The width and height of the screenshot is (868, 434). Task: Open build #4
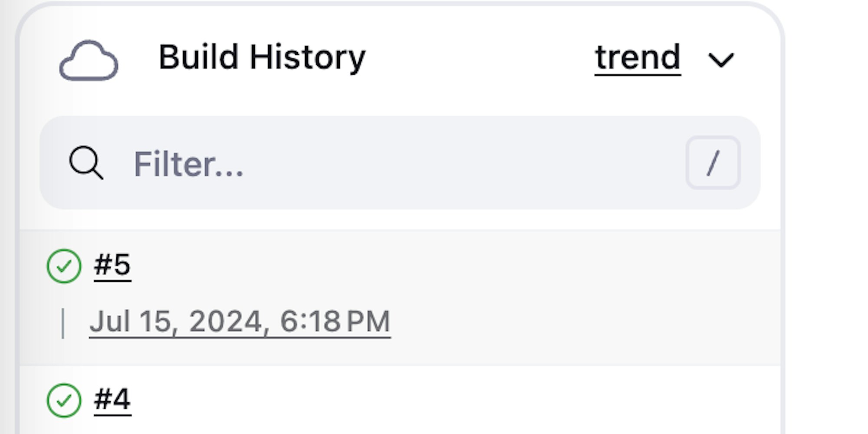click(x=112, y=399)
